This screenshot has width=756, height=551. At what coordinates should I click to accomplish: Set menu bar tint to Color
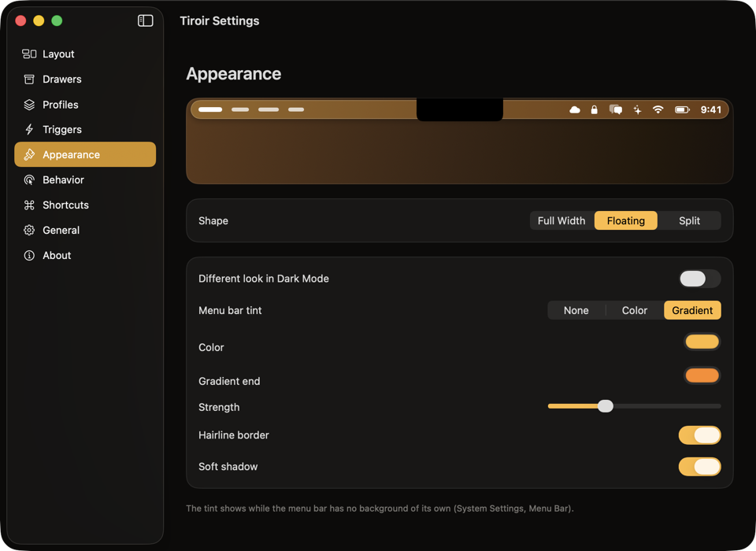tap(635, 310)
